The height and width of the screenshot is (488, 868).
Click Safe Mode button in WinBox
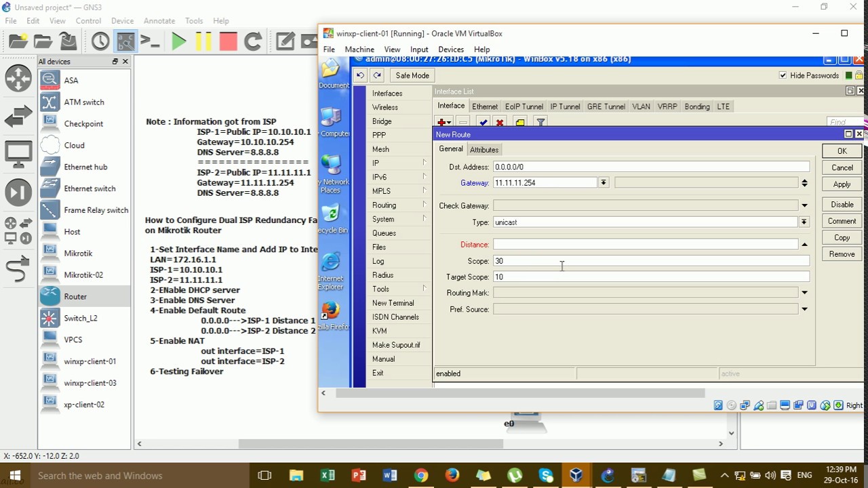tap(412, 75)
